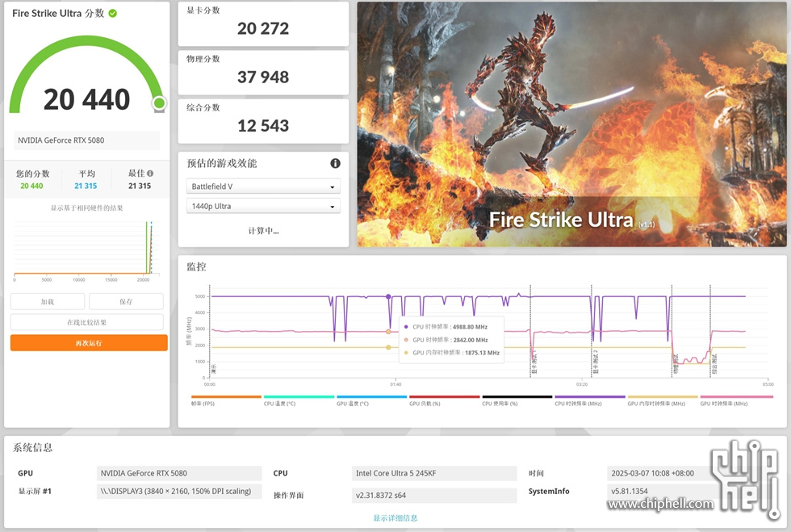This screenshot has width=791, height=532.
Task: Select the 显卡测试 1 marker on the monitoring chart
Action: pyautogui.click(x=534, y=362)
